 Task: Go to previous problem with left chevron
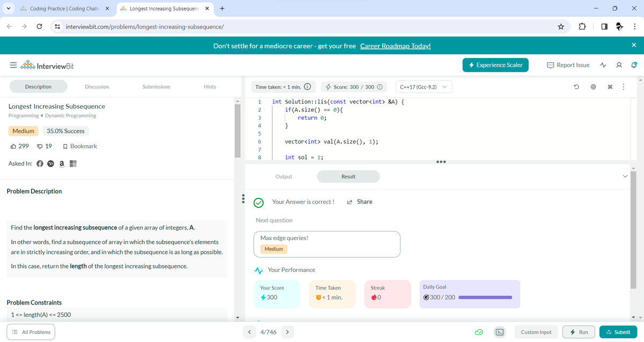point(250,332)
